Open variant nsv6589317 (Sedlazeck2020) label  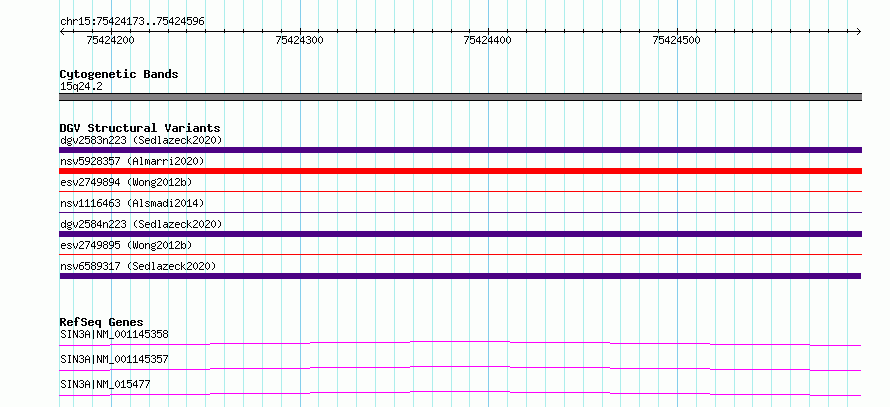click(138, 266)
